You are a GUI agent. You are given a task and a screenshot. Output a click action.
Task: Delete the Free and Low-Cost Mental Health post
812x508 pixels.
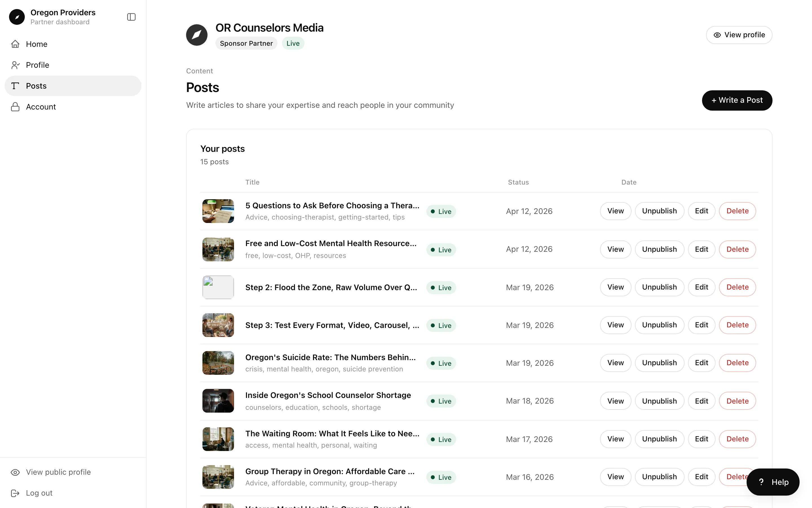click(737, 249)
